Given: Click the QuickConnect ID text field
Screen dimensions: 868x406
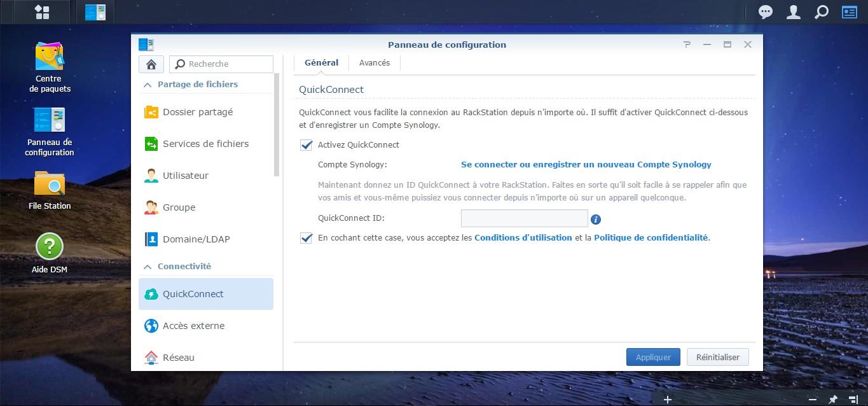Looking at the screenshot, I should click(x=524, y=219).
